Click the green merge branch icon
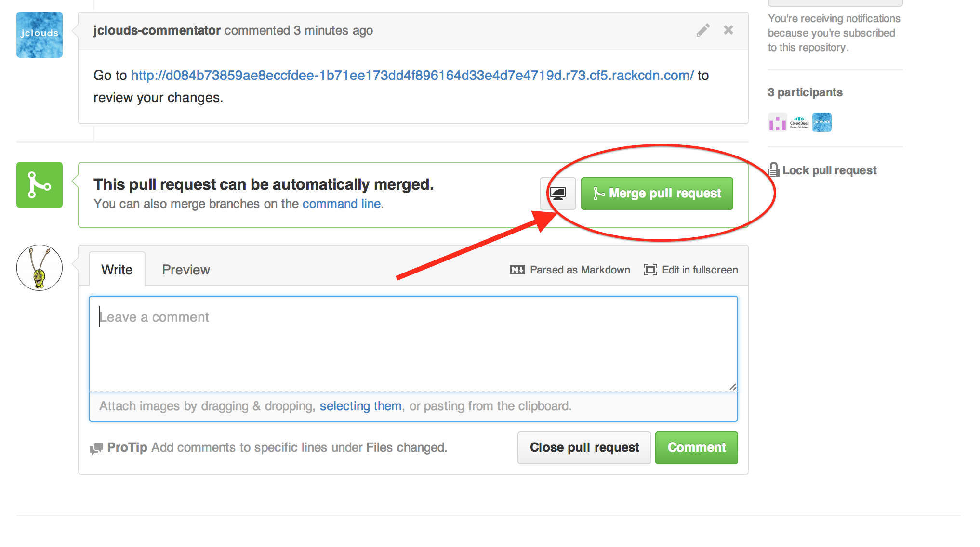Image resolution: width=980 pixels, height=547 pixels. (40, 185)
